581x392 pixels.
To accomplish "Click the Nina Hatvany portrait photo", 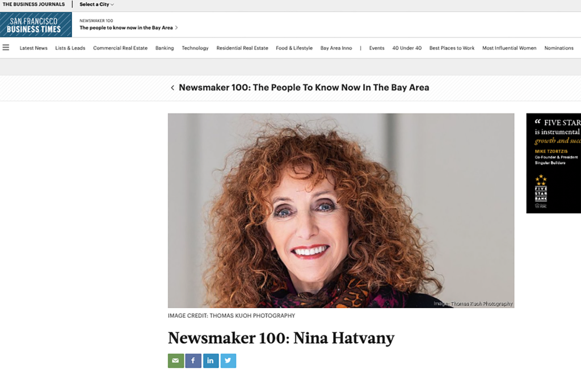I will [x=341, y=210].
